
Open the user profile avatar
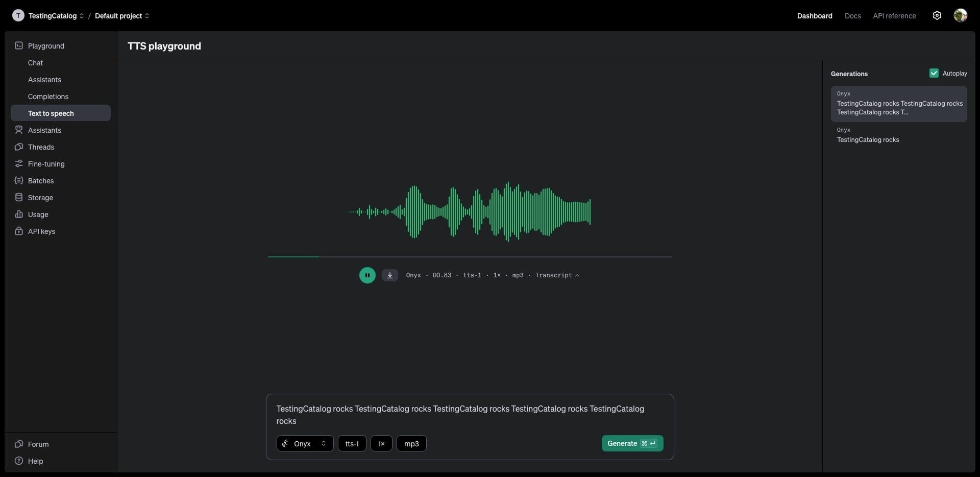click(960, 15)
